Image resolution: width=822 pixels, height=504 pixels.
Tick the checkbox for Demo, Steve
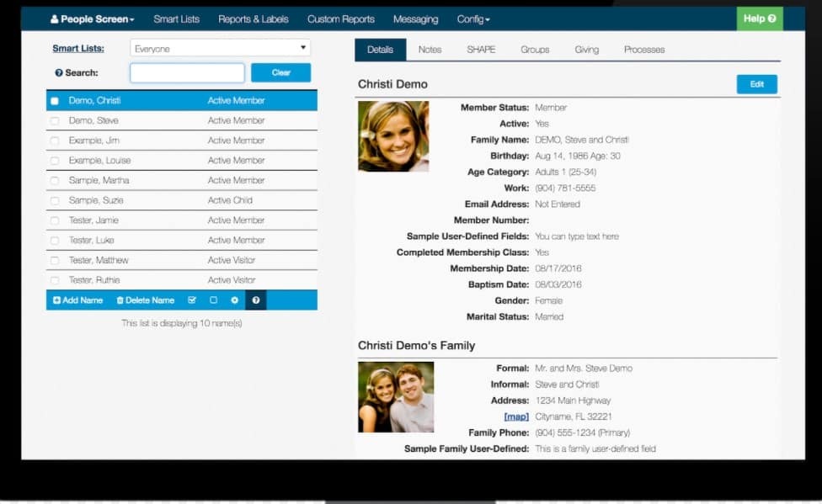pos(55,121)
